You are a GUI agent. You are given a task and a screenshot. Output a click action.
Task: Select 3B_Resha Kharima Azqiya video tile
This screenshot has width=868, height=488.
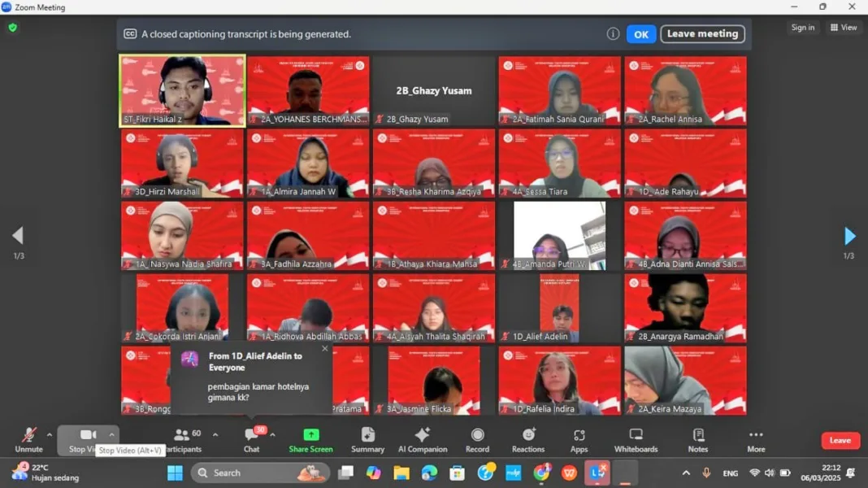(x=434, y=163)
